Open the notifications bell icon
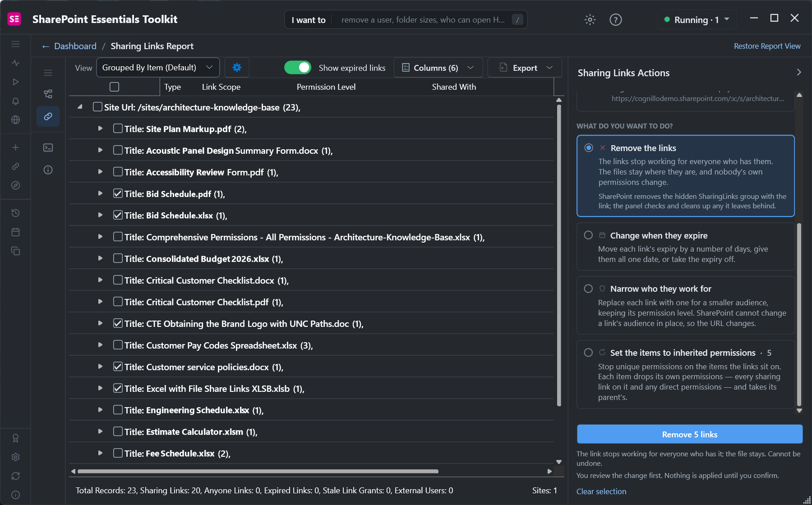The width and height of the screenshot is (812, 505). (x=15, y=101)
